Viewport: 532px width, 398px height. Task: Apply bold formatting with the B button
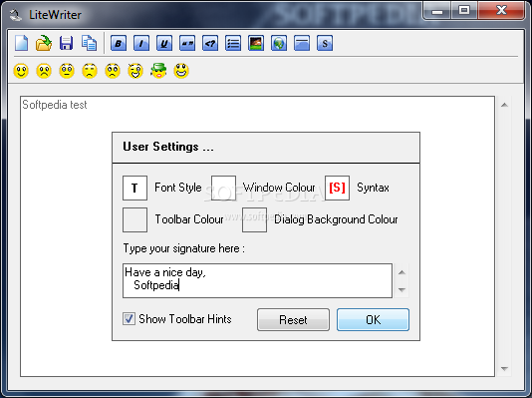click(x=119, y=43)
